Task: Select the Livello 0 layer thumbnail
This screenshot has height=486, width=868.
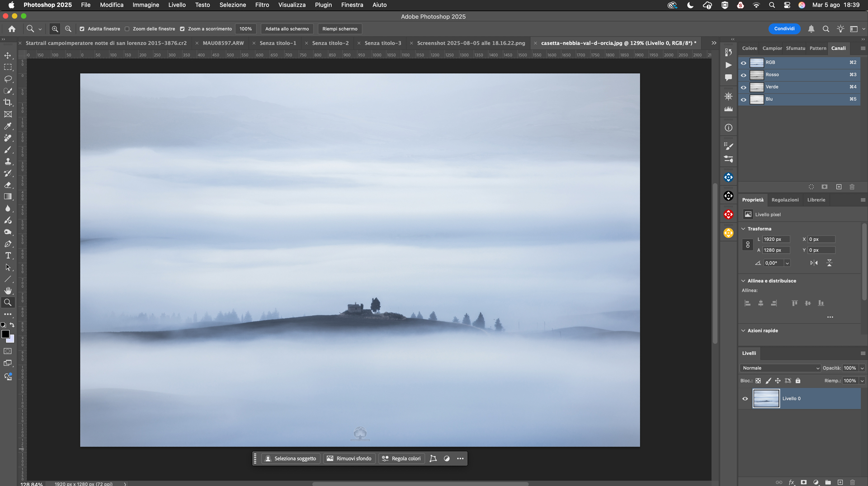Action: pos(766,399)
